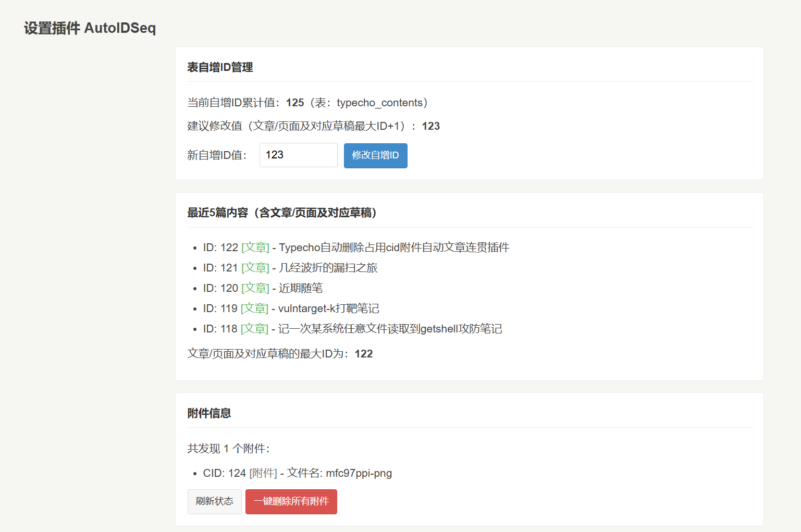Viewport: 801px width, 532px height.
Task: Click the 新自增ID值 input field
Action: click(298, 155)
